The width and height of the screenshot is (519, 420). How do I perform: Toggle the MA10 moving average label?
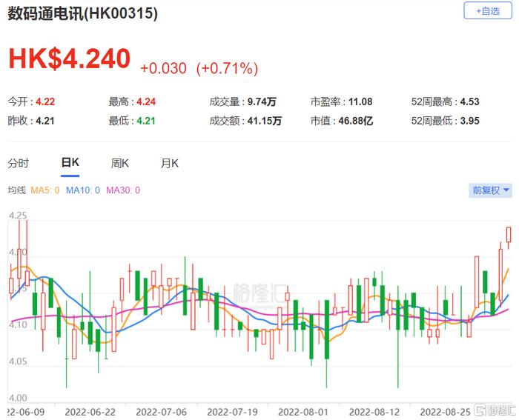tap(83, 190)
